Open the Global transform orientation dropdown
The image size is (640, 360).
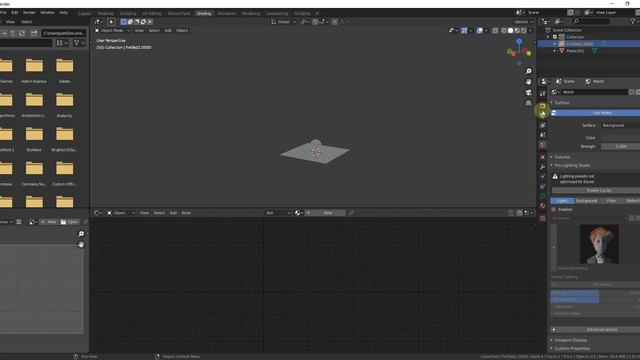[x=284, y=22]
